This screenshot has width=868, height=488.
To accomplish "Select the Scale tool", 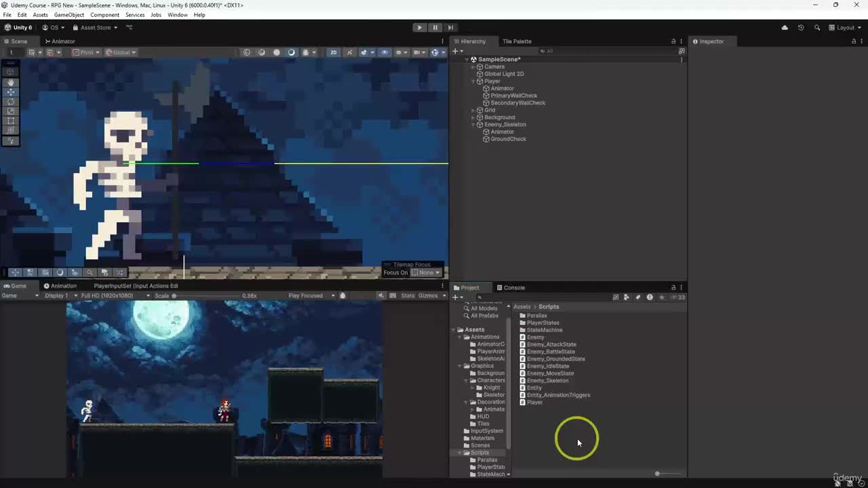I will coord(10,111).
